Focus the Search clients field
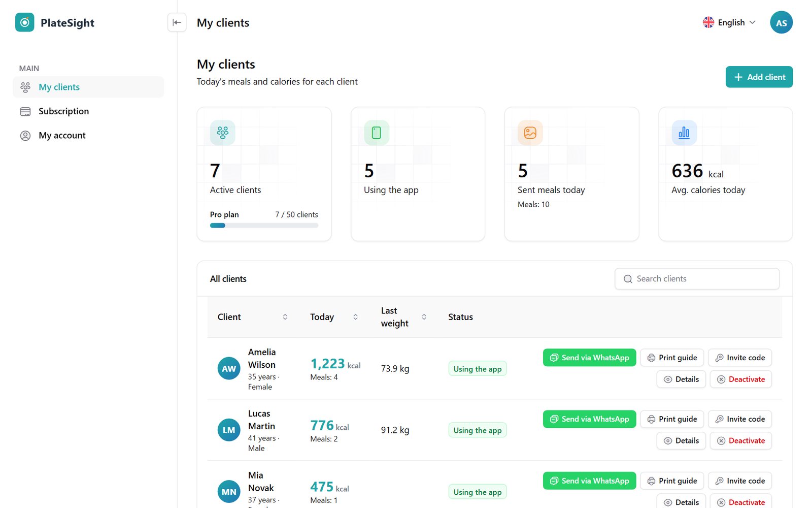Image resolution: width=812 pixels, height=508 pixels. coord(697,279)
